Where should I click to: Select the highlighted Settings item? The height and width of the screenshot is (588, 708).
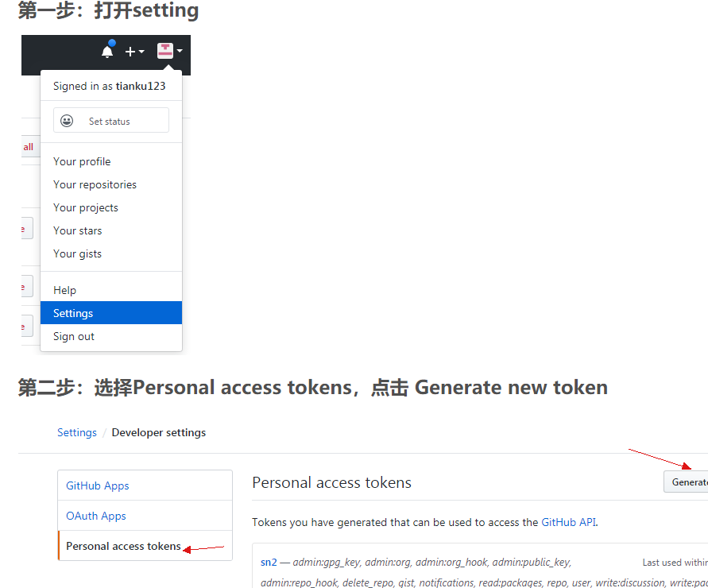(x=111, y=313)
